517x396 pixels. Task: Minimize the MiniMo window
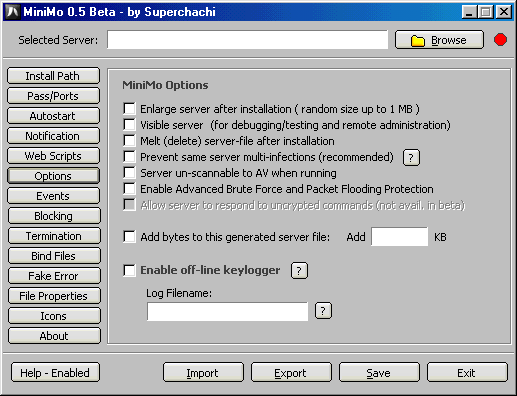(x=469, y=12)
